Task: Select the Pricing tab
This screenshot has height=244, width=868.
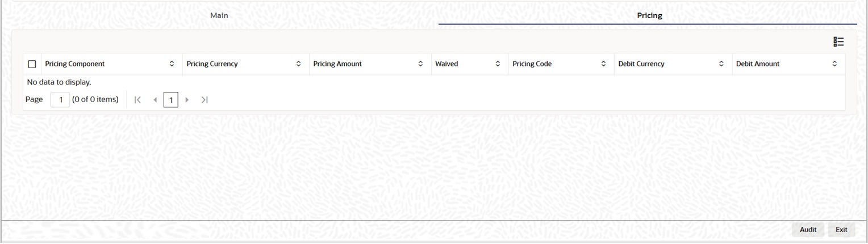Action: [649, 15]
